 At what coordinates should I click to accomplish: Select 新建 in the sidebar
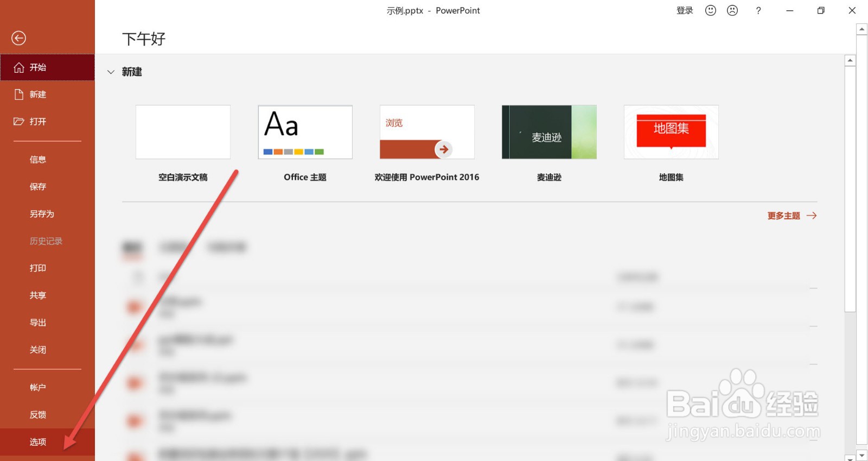47,94
